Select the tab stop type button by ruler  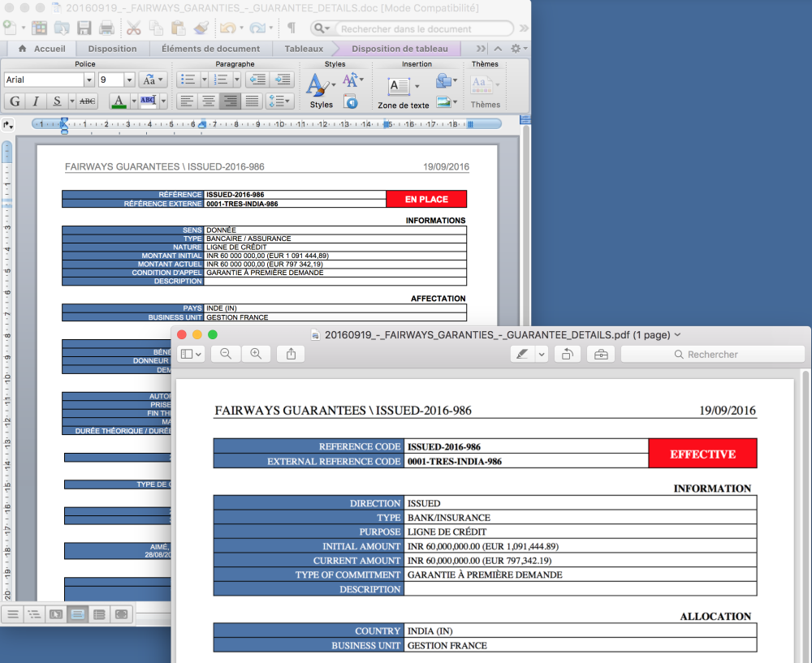coord(7,124)
